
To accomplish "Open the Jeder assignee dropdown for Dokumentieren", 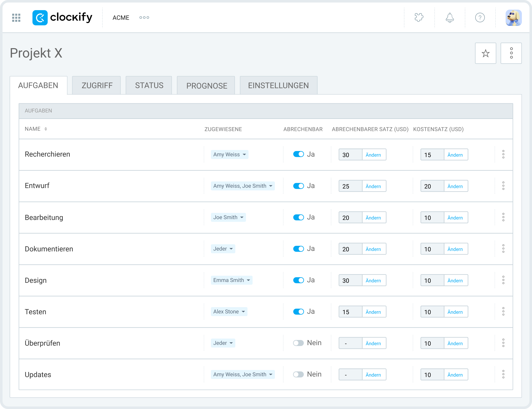I will [223, 249].
